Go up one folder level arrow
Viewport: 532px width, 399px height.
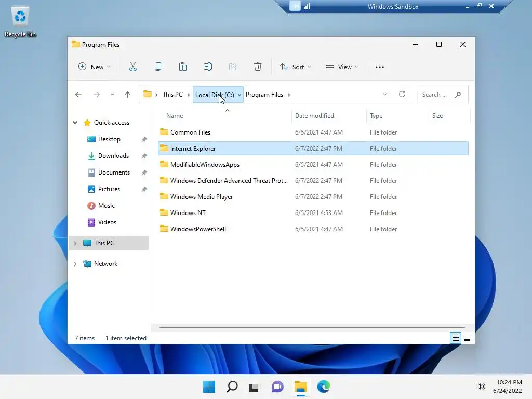pyautogui.click(x=128, y=95)
